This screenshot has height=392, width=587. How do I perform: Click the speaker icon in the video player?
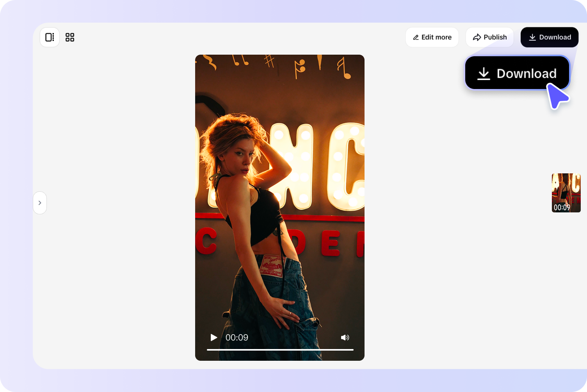(345, 337)
